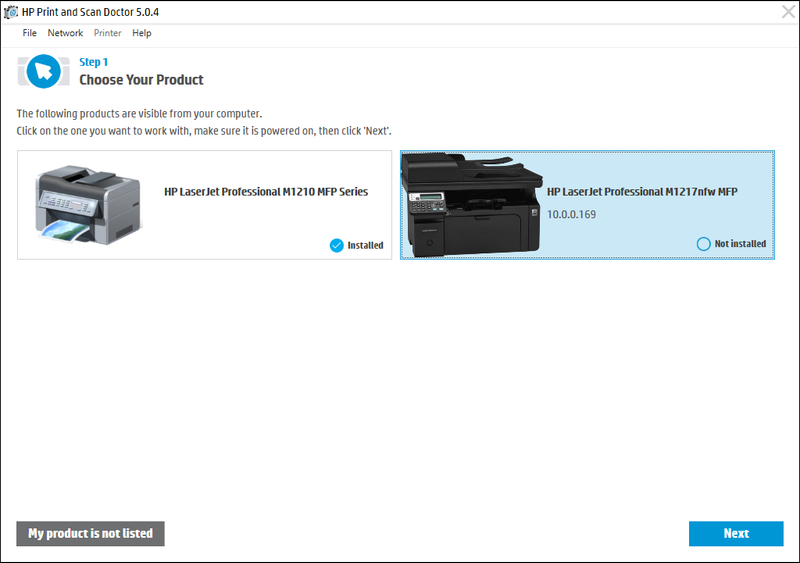
Task: Click the Installed status text
Action: click(365, 246)
